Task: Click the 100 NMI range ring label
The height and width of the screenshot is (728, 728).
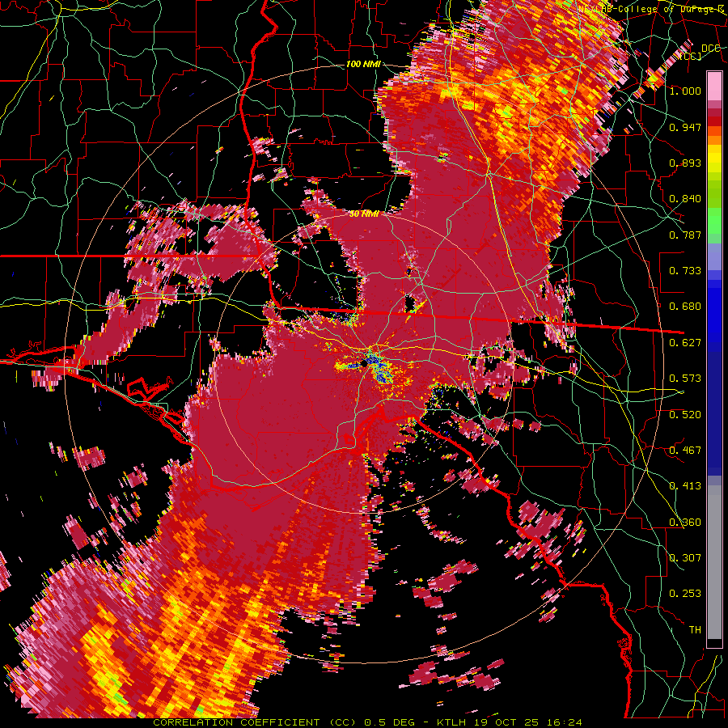Action: pyautogui.click(x=363, y=64)
